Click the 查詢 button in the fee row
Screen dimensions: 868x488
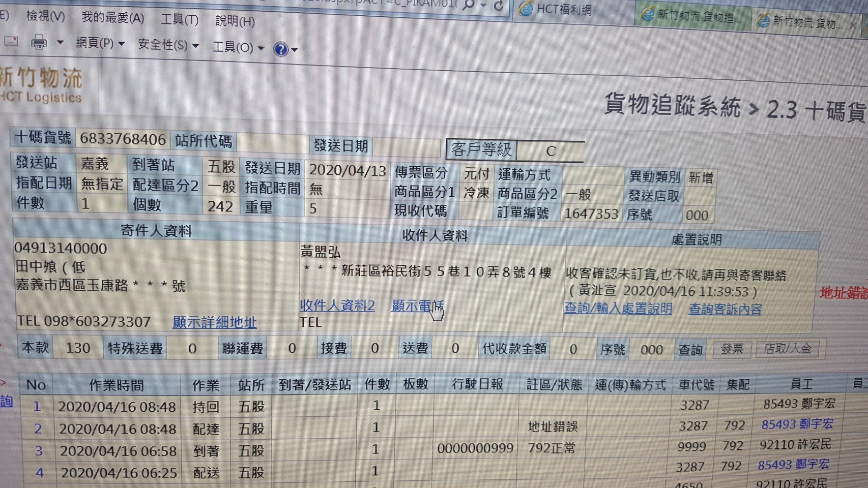tap(690, 350)
